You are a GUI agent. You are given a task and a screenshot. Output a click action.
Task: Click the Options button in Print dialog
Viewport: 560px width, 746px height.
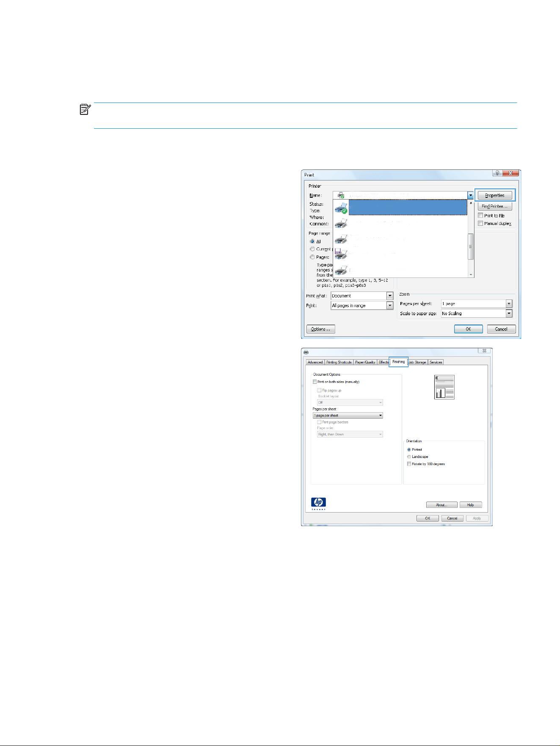tap(320, 329)
